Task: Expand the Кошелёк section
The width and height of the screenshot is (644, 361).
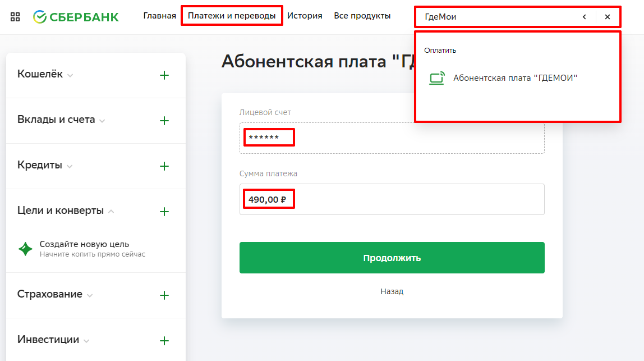Action: pyautogui.click(x=45, y=74)
